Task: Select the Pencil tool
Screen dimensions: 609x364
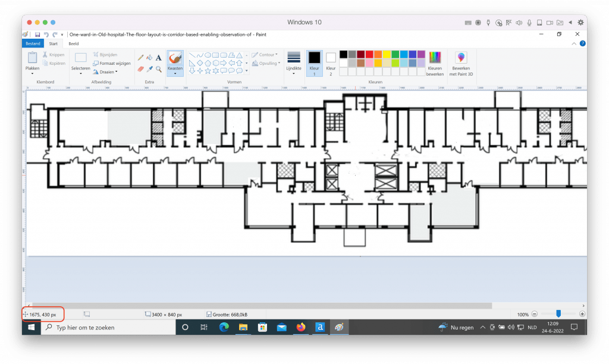Action: pos(141,58)
